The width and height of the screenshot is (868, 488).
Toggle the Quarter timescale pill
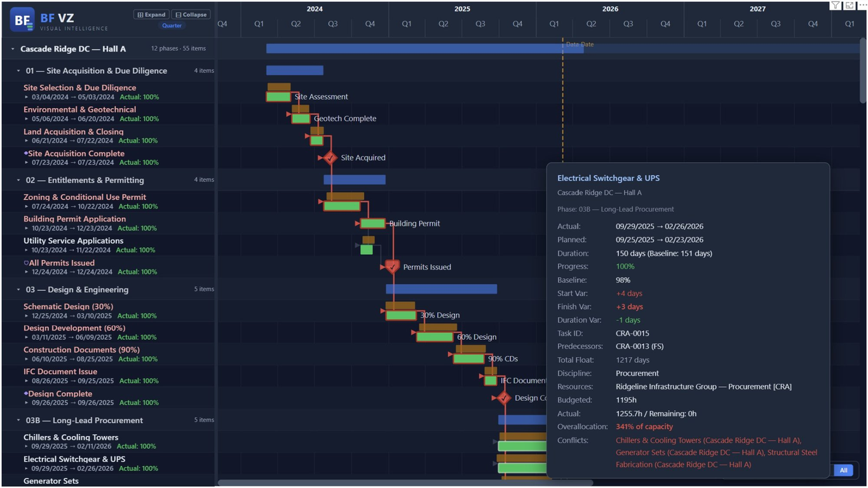[x=172, y=25]
